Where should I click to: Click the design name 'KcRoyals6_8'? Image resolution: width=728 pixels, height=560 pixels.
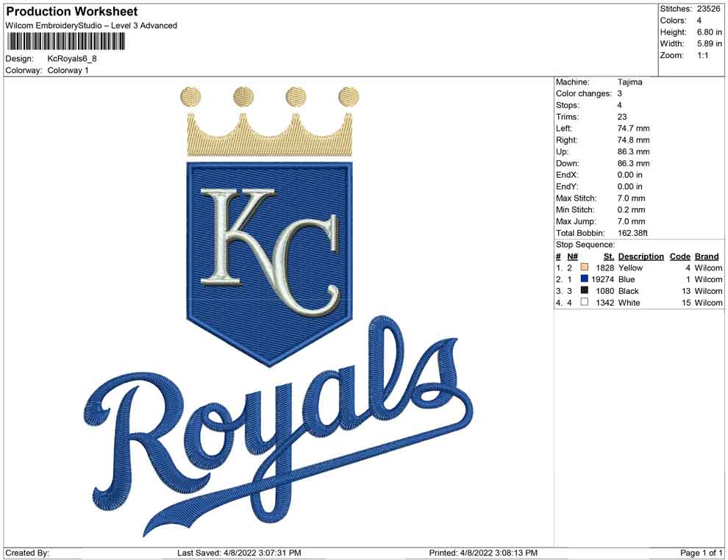[72, 59]
